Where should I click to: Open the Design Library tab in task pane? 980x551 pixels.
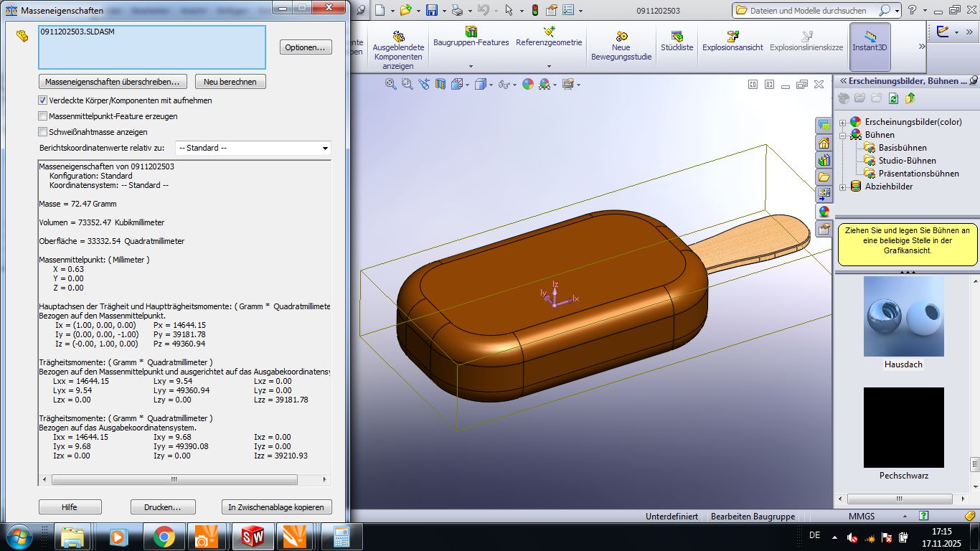[824, 160]
